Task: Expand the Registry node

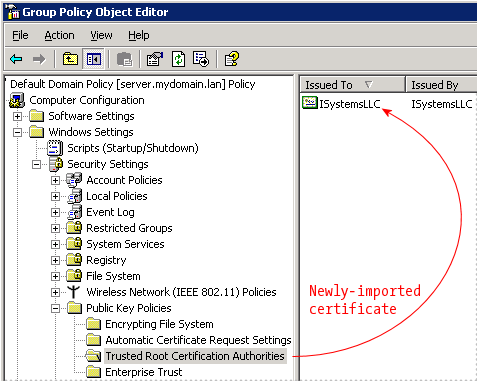Action: [x=55, y=260]
